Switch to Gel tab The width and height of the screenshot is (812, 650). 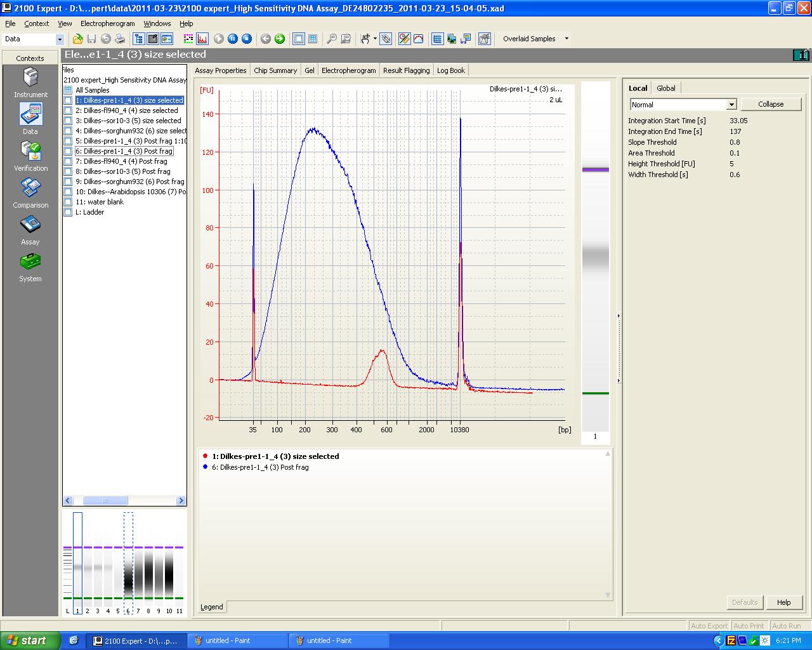click(x=310, y=70)
